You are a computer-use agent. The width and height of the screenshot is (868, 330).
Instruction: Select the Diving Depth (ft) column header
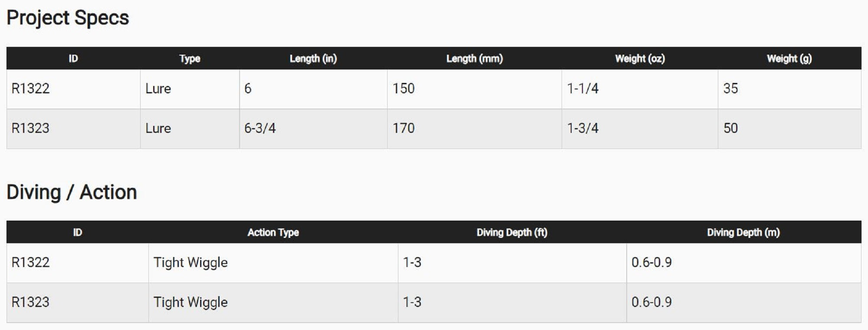tap(512, 232)
